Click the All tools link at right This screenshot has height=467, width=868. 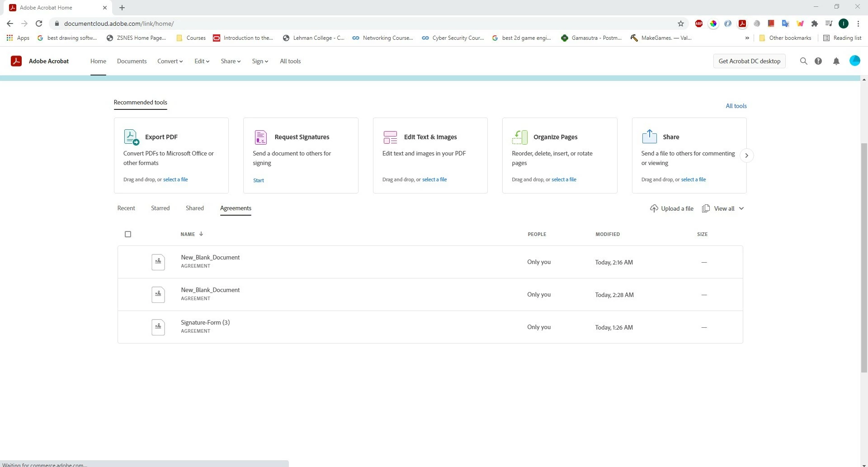click(x=736, y=106)
